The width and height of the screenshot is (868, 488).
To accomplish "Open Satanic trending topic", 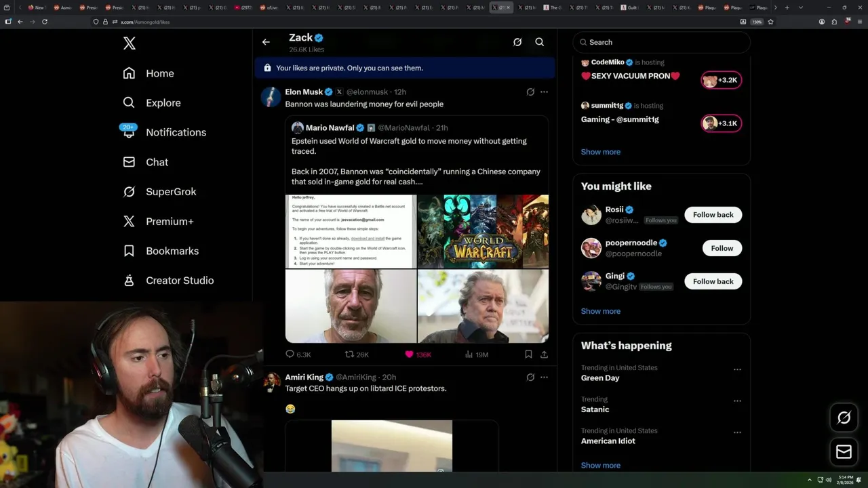I will click(x=595, y=409).
